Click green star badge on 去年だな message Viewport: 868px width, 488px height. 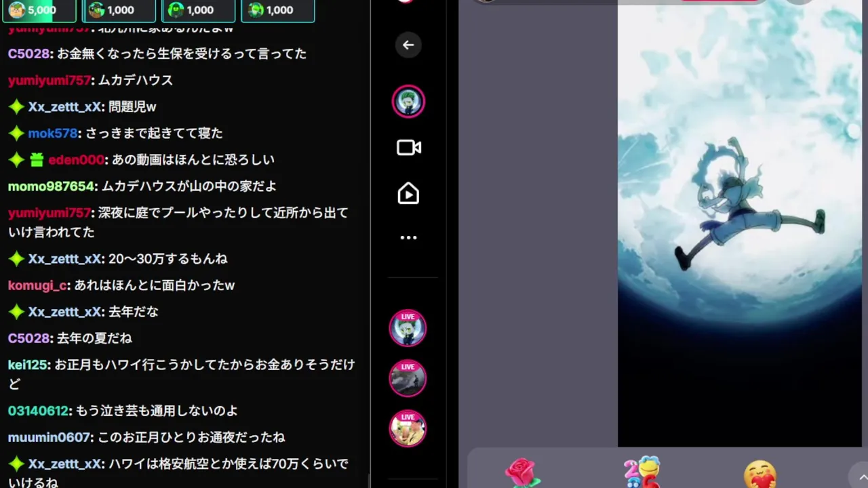click(16, 312)
